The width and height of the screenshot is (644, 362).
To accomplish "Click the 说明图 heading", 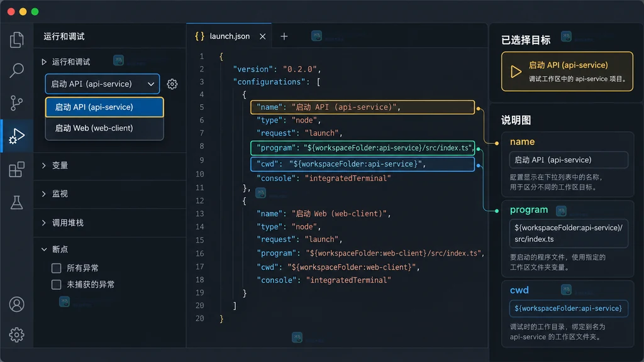I will click(x=516, y=120).
